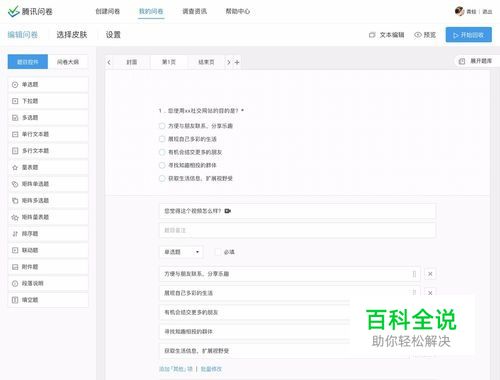Add a 填空题 fill-in question
The width and height of the screenshot is (500, 380).
pyautogui.click(x=48, y=300)
